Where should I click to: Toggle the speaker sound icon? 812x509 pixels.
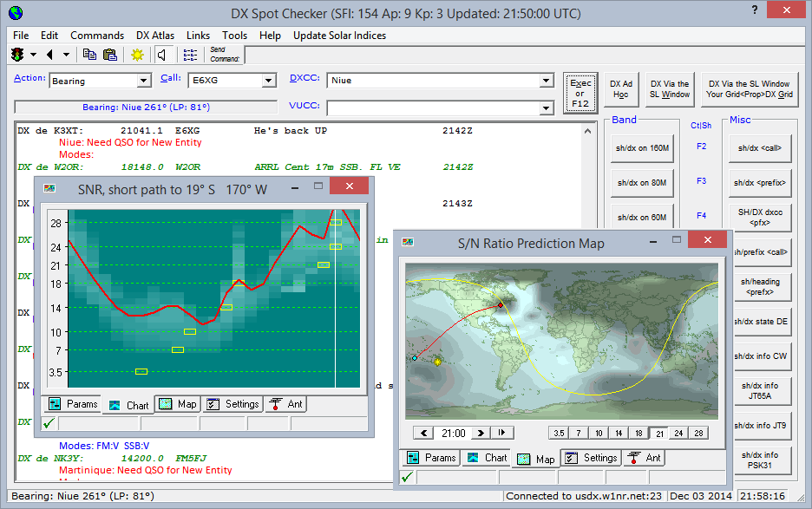click(162, 55)
